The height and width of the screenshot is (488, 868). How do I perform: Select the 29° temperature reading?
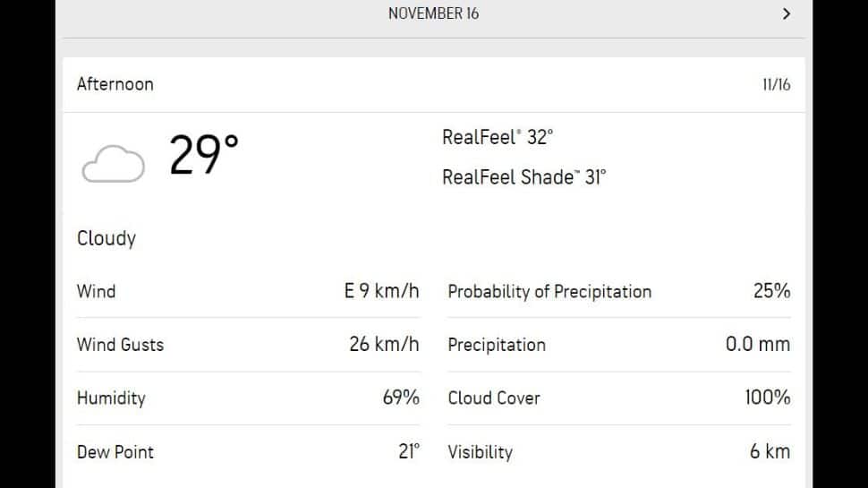coord(204,155)
